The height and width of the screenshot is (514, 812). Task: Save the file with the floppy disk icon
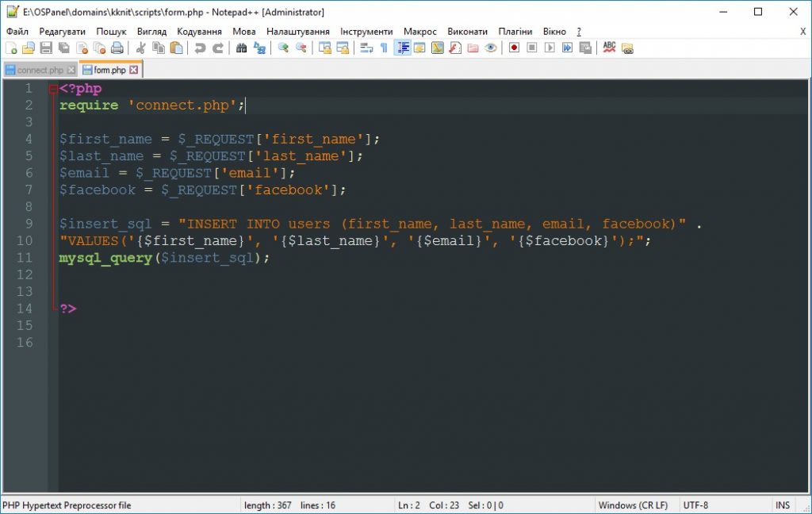(x=46, y=48)
